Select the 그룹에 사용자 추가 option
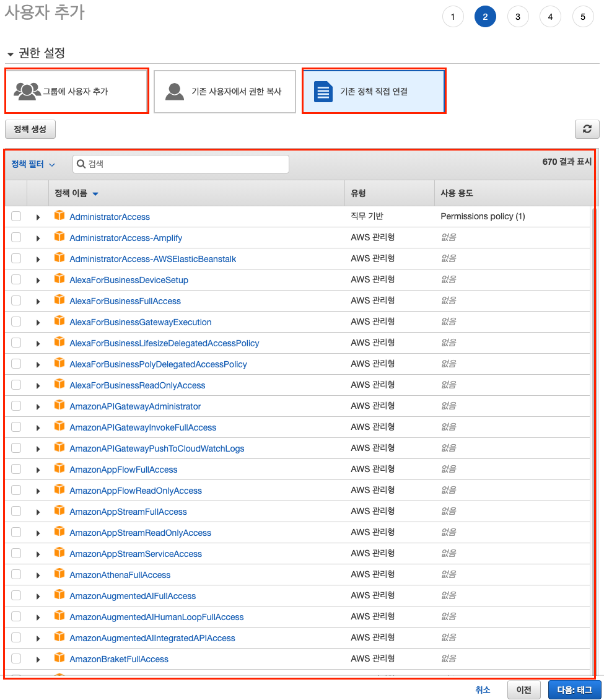This screenshot has height=700, width=604. 77,91
